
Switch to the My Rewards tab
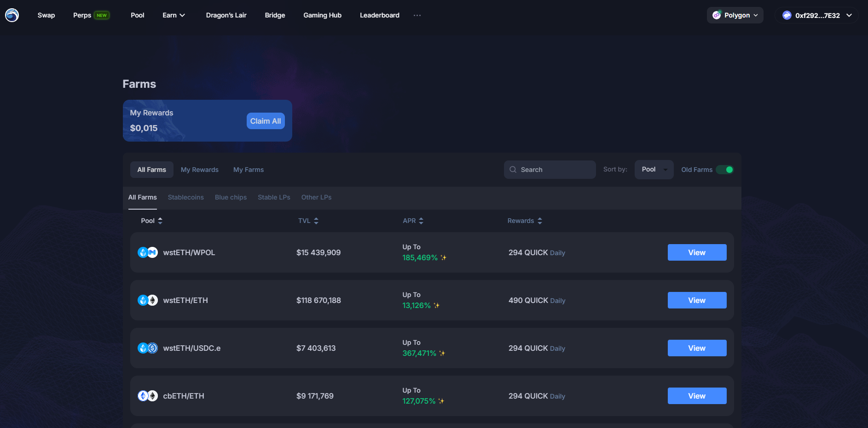(x=200, y=170)
